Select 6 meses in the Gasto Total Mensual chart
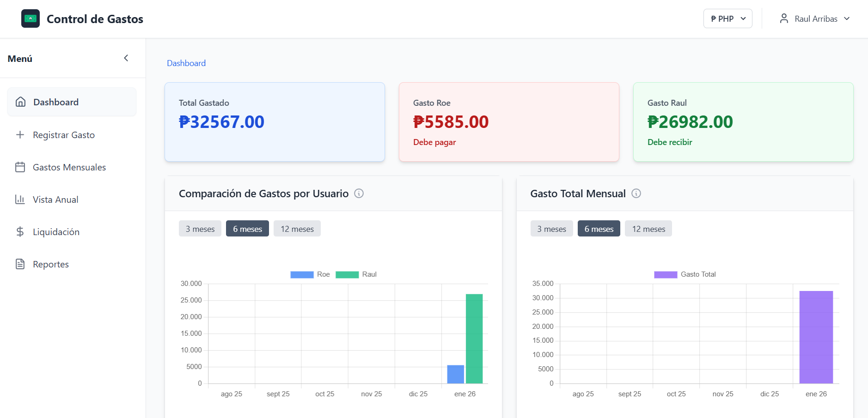This screenshot has height=418, width=868. point(599,229)
